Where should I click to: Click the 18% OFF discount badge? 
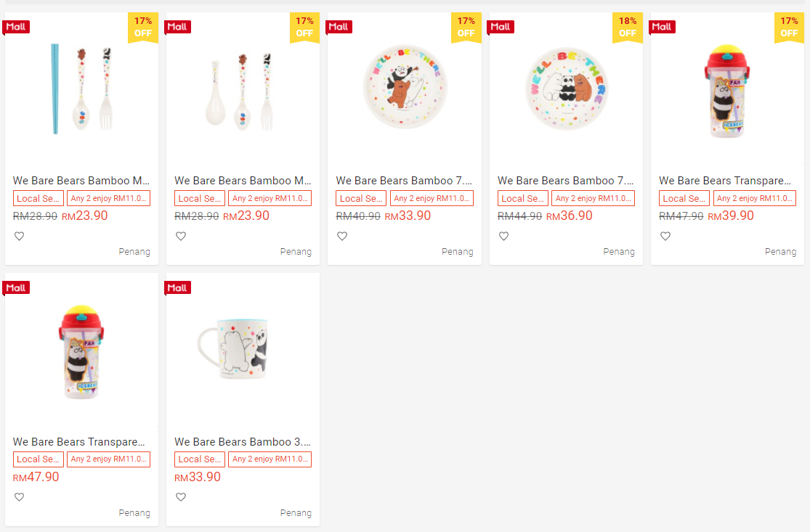(x=628, y=28)
